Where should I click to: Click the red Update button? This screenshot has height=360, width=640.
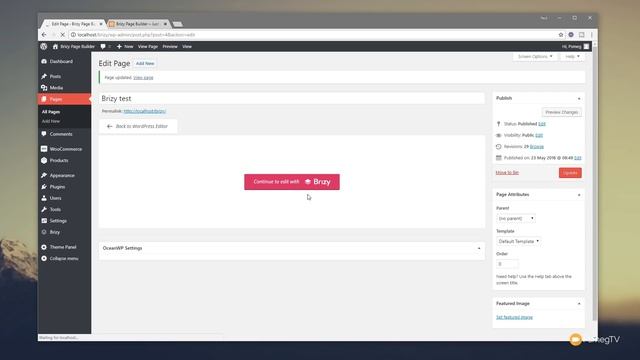click(570, 173)
